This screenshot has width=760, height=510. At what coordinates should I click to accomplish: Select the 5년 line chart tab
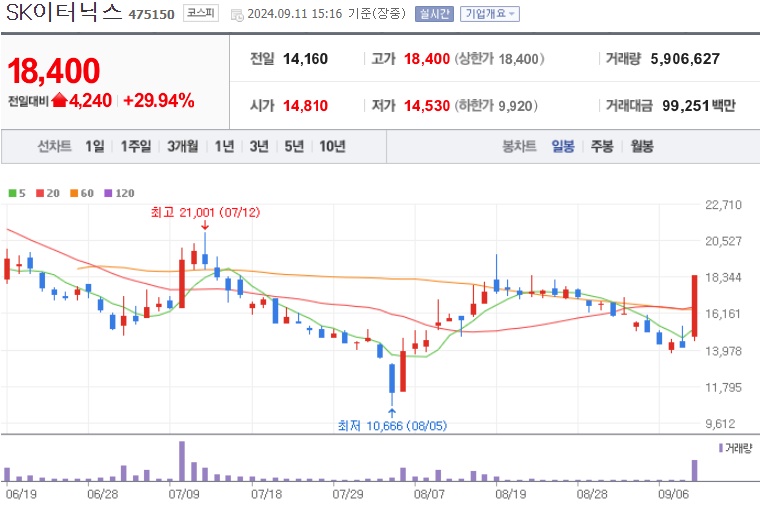point(294,146)
